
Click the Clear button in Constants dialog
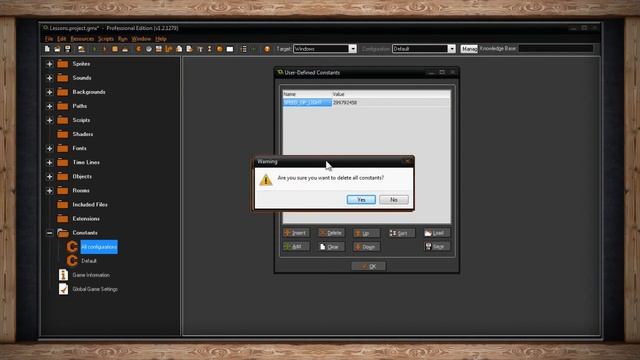point(331,247)
